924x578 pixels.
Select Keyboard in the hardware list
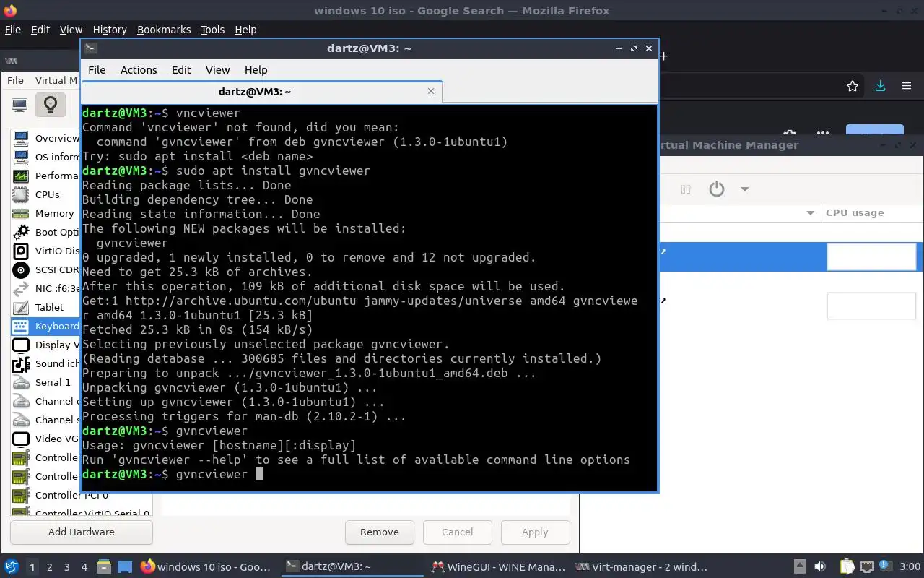(x=45, y=326)
